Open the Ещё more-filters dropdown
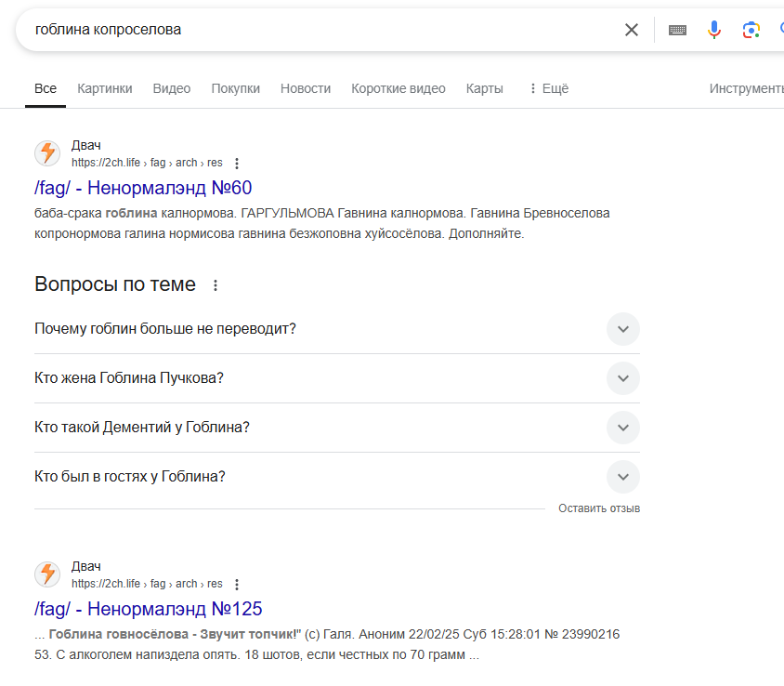Viewport: 784px width, 686px height. pos(549,88)
